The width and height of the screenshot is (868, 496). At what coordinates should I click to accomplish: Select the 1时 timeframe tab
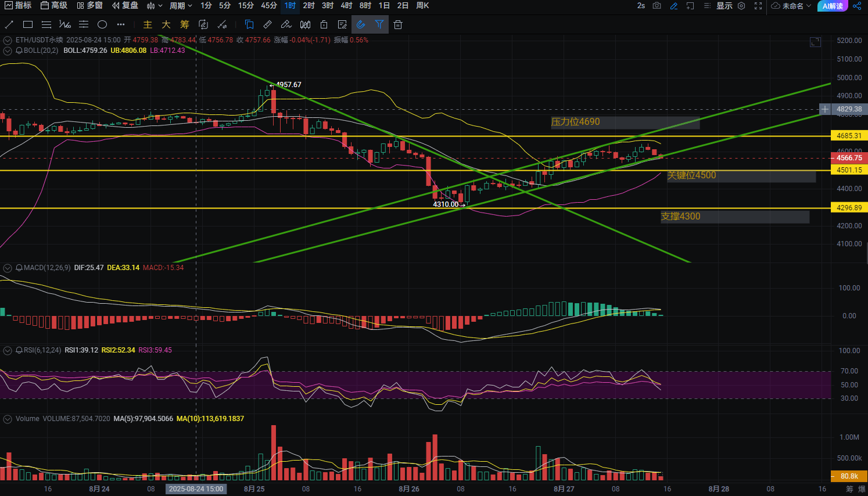290,5
